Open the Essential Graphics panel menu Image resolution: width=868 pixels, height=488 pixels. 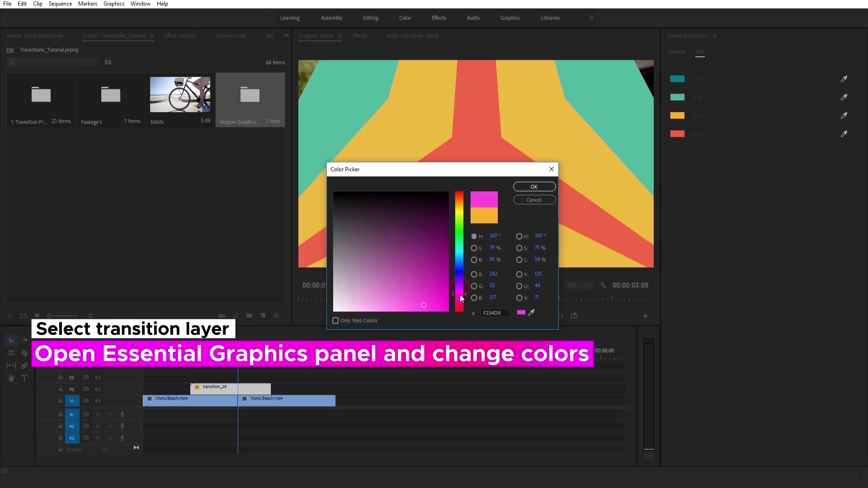[715, 36]
